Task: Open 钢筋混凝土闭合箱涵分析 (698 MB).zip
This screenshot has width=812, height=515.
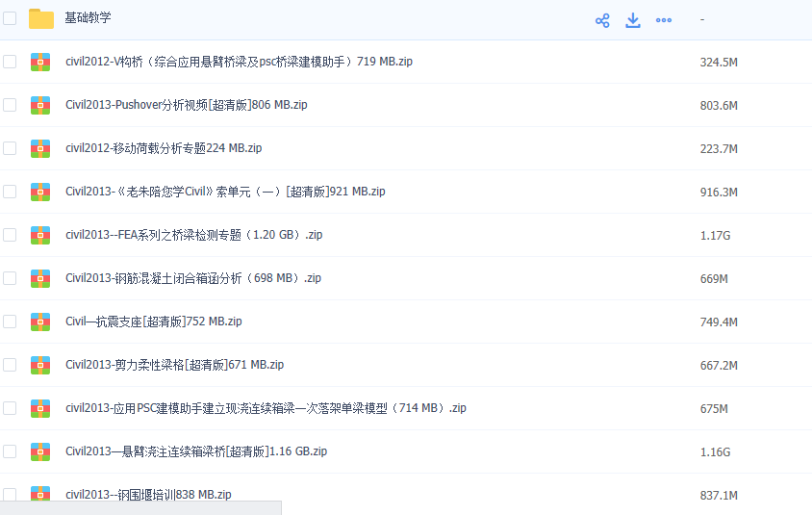Action: (193, 278)
